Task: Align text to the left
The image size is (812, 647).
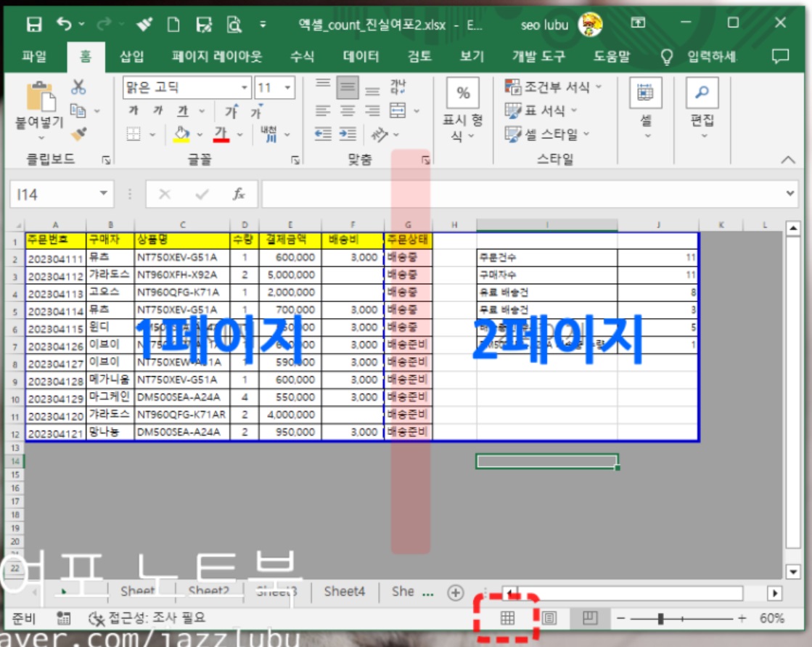Action: [323, 110]
